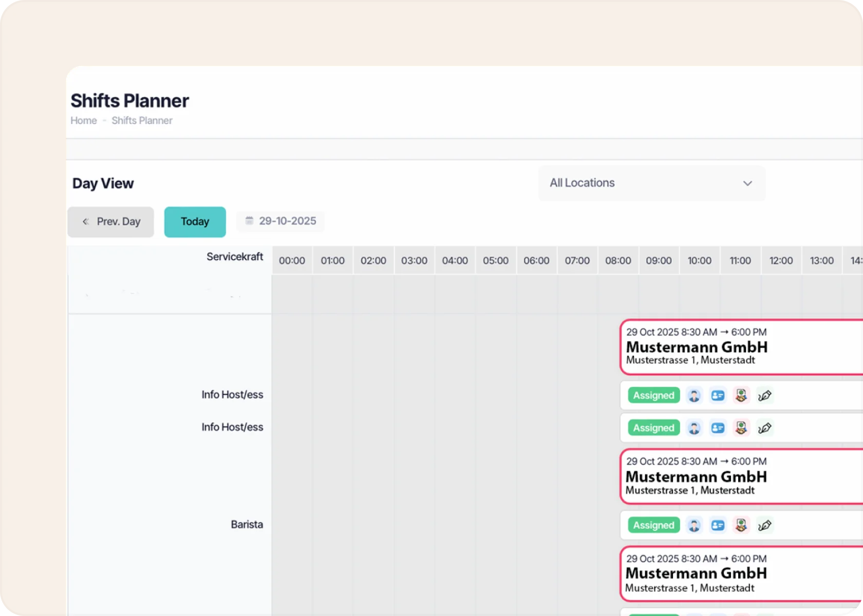Select the lower Info Host/ess row label
Image resolution: width=863 pixels, height=616 pixels.
tap(232, 427)
